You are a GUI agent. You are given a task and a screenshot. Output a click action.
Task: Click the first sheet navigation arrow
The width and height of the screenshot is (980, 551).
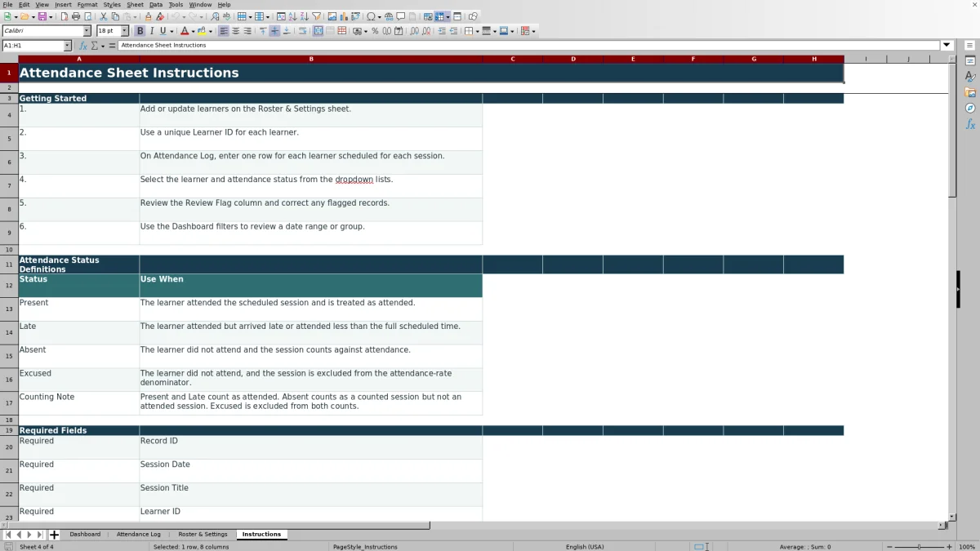tap(8, 535)
